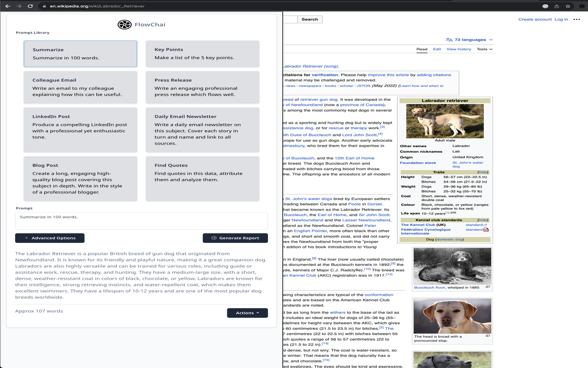Go back using the browser back arrow
Viewport: 588px width, 368px height.
click(7, 6)
